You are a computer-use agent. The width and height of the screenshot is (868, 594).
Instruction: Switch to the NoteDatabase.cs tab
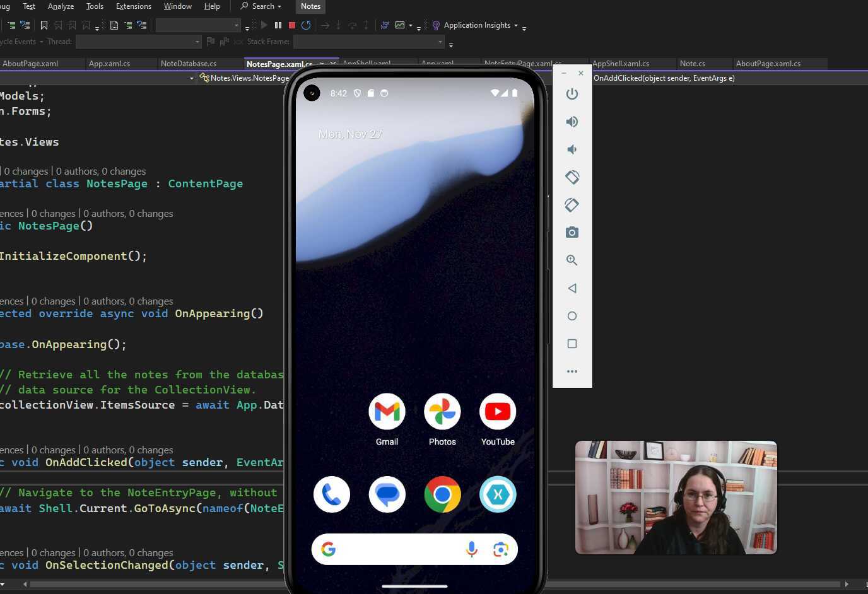click(x=188, y=63)
